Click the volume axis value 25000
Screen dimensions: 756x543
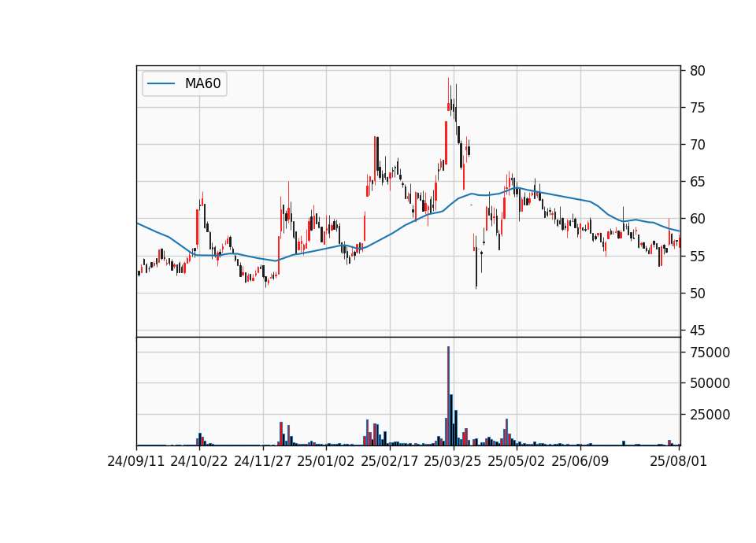(x=710, y=415)
